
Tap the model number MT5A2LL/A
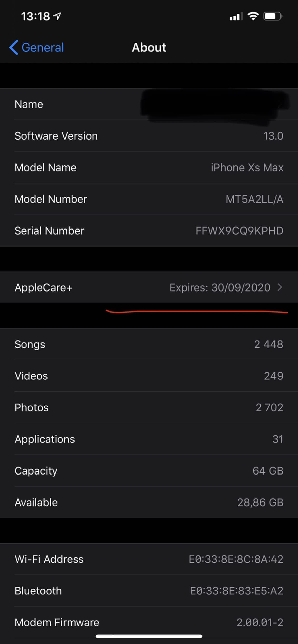tap(254, 199)
